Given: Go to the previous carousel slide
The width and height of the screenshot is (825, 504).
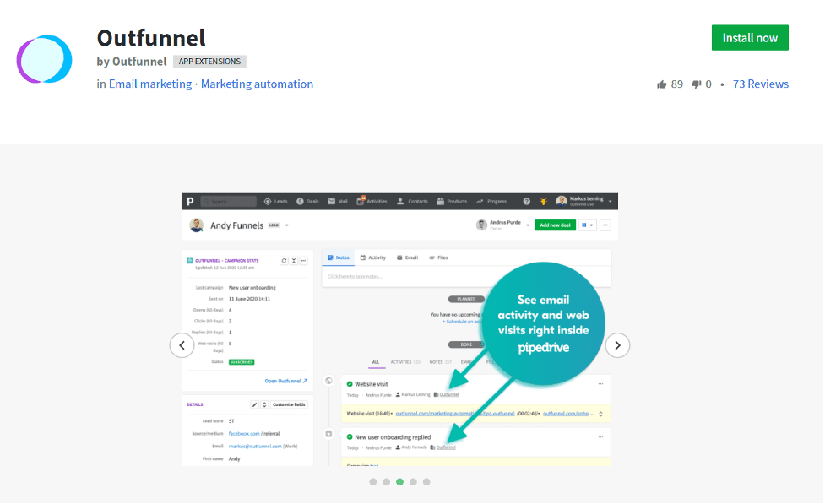Looking at the screenshot, I should pyautogui.click(x=182, y=345).
